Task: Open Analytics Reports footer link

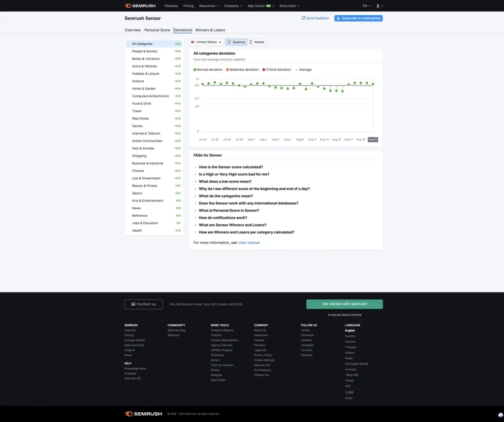Action: pyautogui.click(x=222, y=330)
